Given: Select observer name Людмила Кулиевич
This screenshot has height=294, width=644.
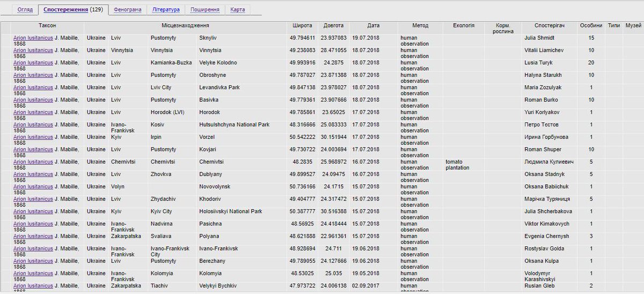Looking at the screenshot, I should click(x=549, y=161).
